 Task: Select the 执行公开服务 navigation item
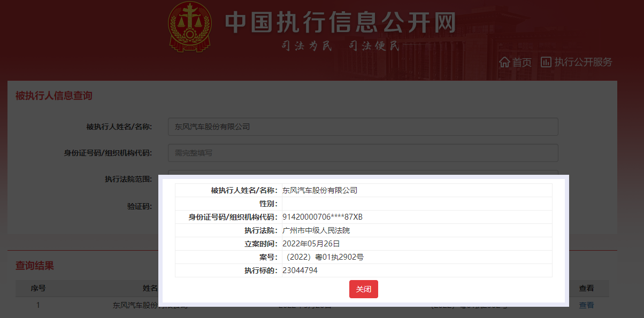[x=583, y=62]
